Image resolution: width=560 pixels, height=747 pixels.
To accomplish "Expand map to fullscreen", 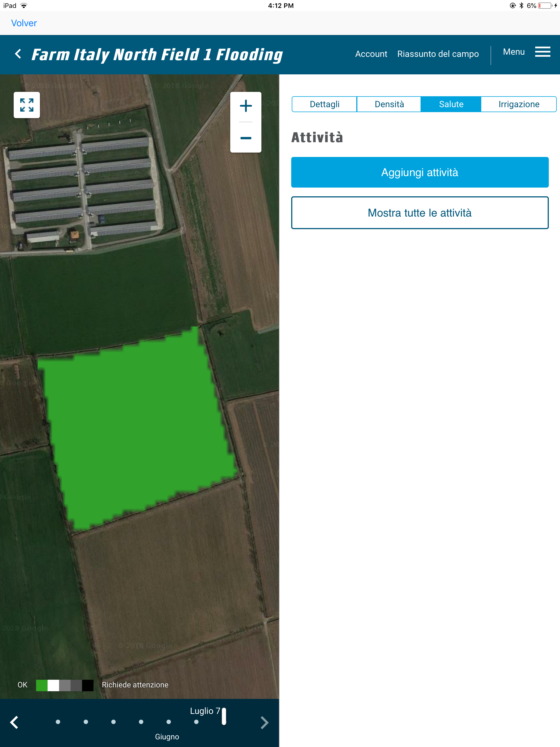I will 27,105.
